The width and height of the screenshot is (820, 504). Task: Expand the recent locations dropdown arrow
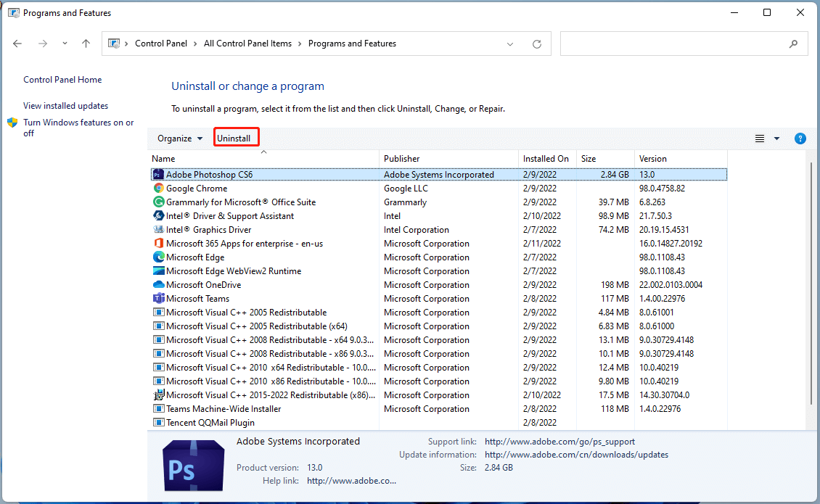(x=65, y=44)
